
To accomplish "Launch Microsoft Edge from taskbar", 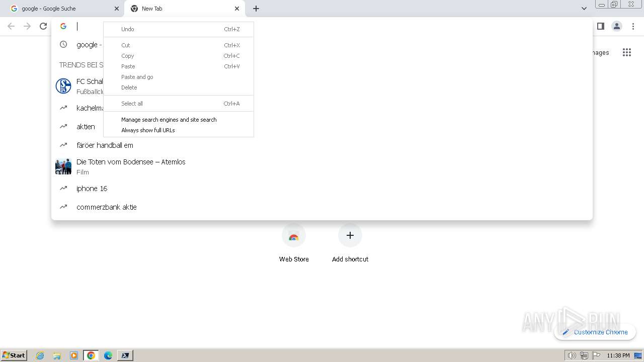I will click(x=108, y=355).
